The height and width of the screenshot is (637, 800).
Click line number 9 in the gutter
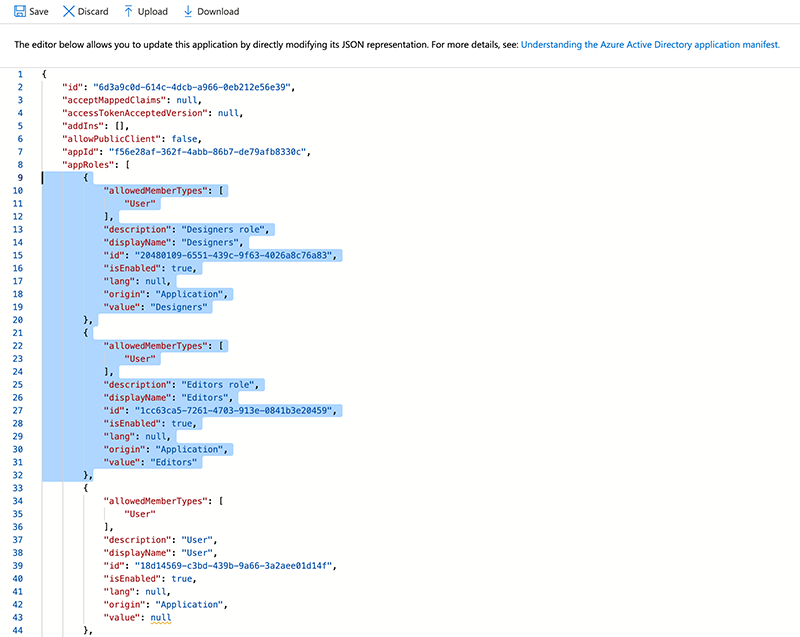(20, 177)
